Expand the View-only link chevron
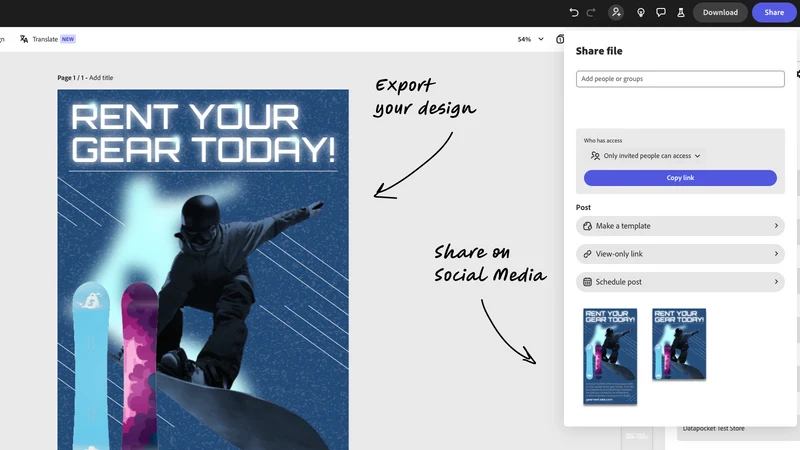 coord(776,254)
